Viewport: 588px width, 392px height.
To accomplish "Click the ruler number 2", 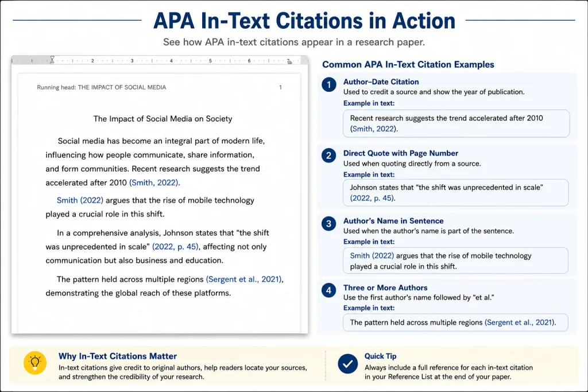I will point(92,61).
